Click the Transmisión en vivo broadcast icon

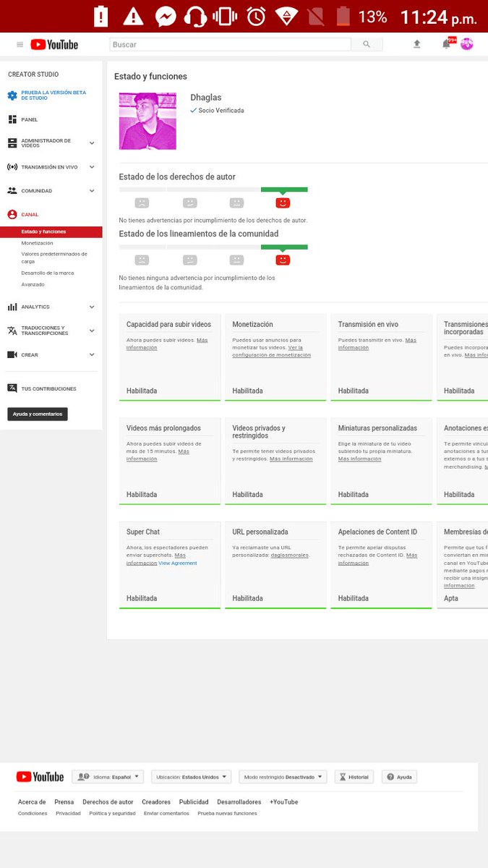12,167
